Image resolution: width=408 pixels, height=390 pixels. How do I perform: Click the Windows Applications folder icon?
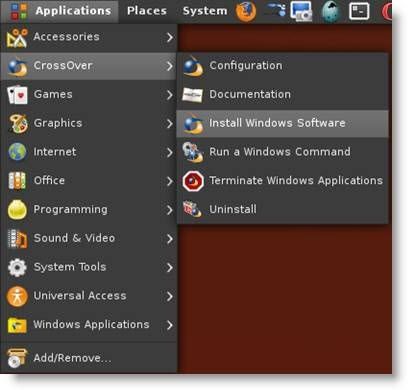click(x=17, y=325)
